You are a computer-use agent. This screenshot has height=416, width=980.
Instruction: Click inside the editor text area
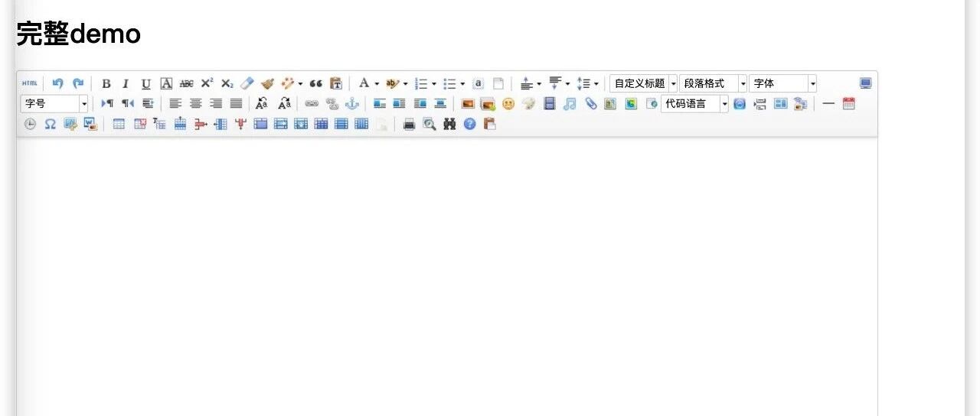coord(447,277)
